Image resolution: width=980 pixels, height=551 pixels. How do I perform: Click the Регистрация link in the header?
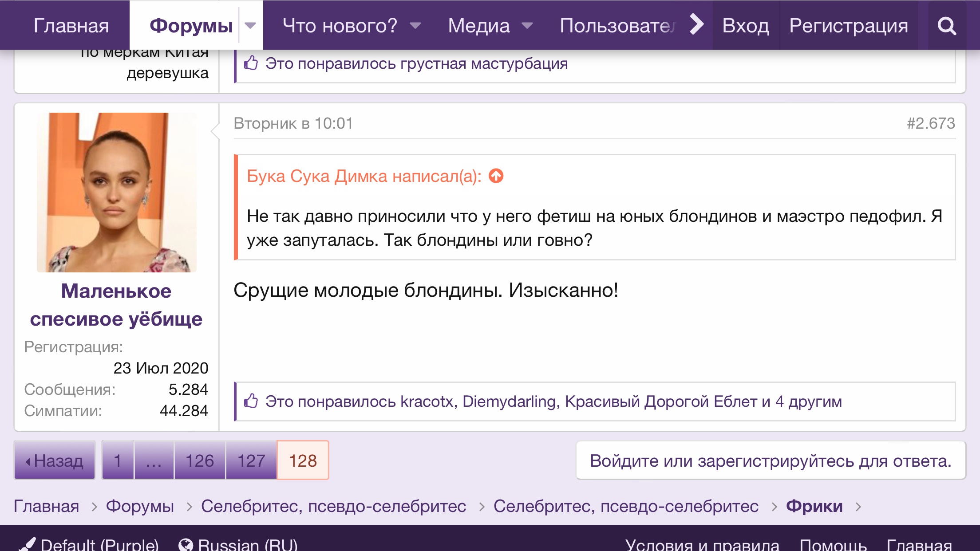coord(848,26)
